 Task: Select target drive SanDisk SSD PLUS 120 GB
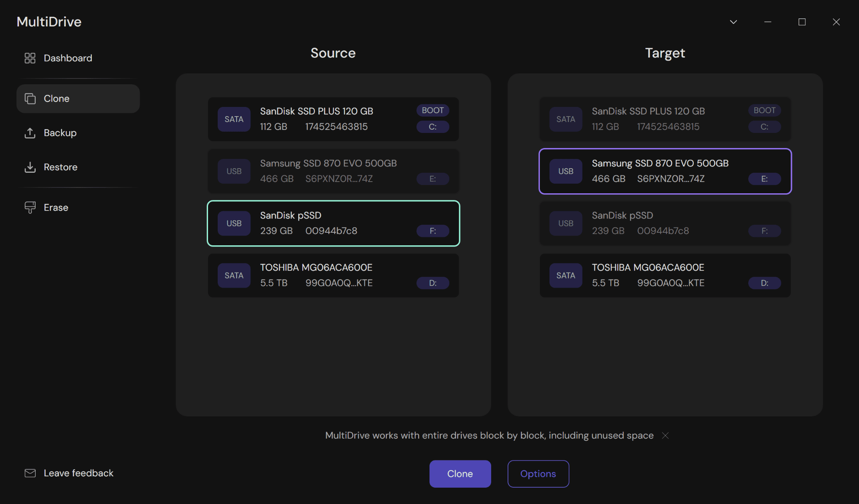(665, 119)
